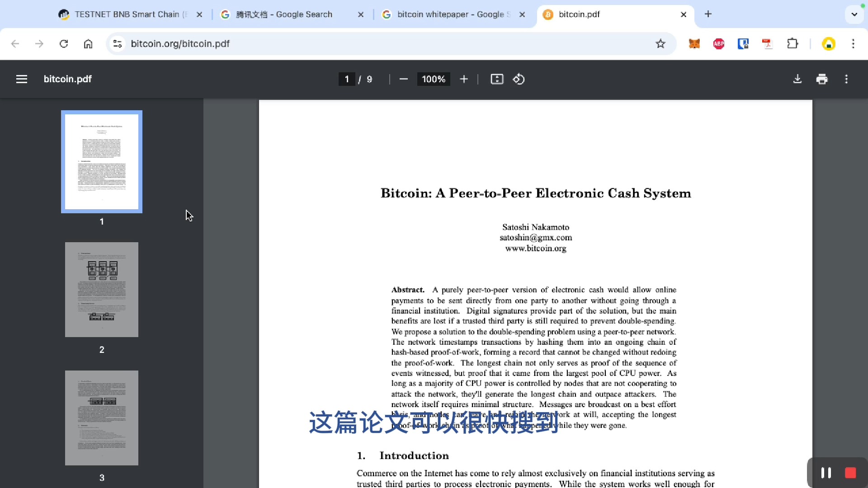Click the blue square extension icon beside ABP
This screenshot has height=488, width=868.
pyautogui.click(x=743, y=44)
